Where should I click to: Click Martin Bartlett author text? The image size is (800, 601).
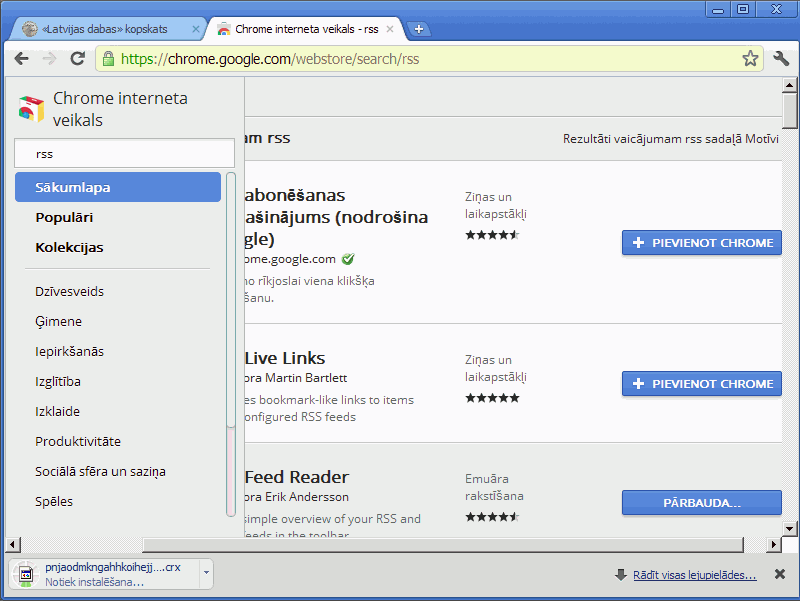[x=306, y=378]
